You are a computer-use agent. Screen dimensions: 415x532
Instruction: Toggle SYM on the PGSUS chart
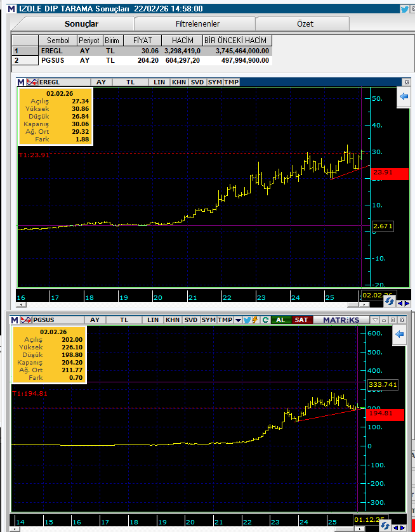(x=209, y=320)
